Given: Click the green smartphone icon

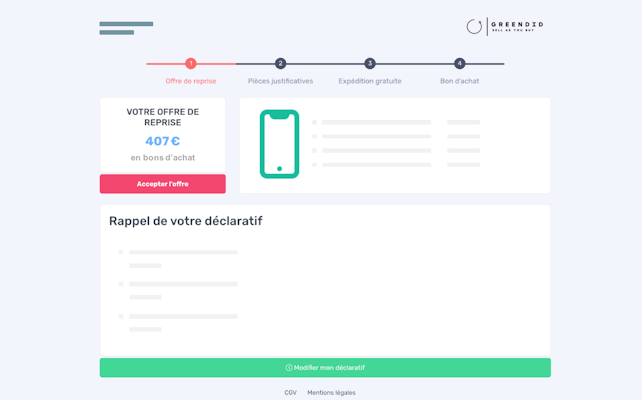Looking at the screenshot, I should (279, 144).
